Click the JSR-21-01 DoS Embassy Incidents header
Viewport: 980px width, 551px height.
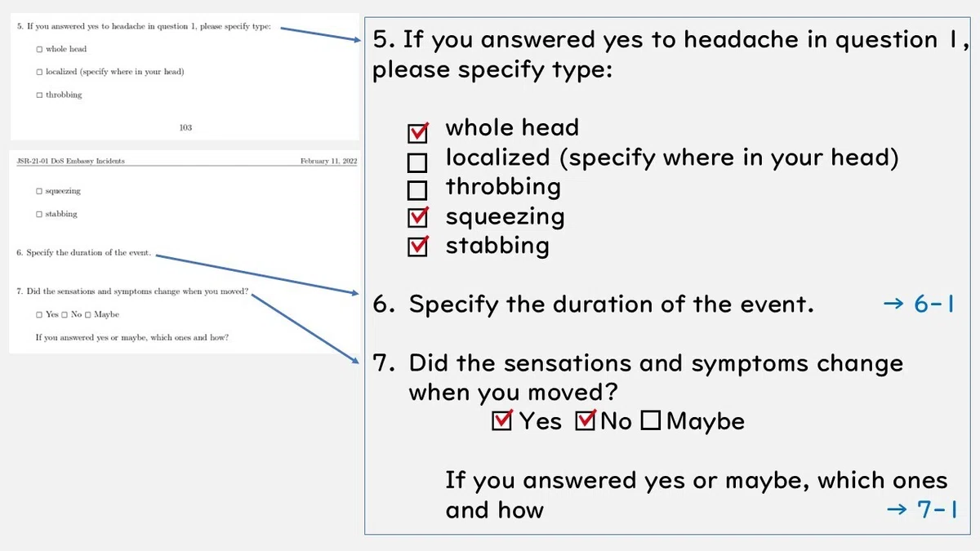coord(71,161)
